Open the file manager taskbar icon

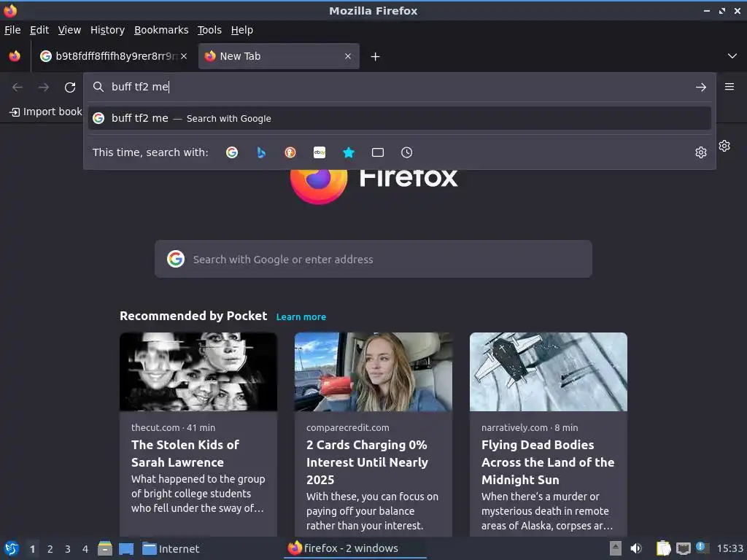pyautogui.click(x=105, y=548)
